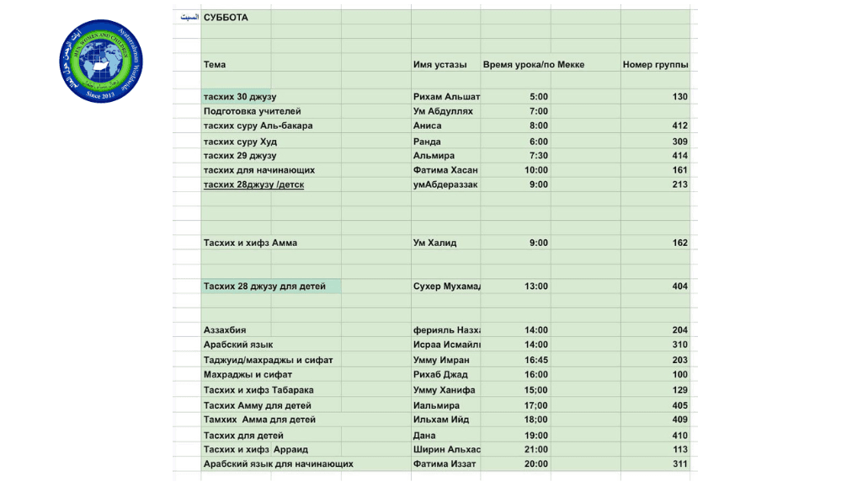Select the Тасхих 28 джузу для детей cell
Viewport: 868px width, 487px height.
pos(264,286)
